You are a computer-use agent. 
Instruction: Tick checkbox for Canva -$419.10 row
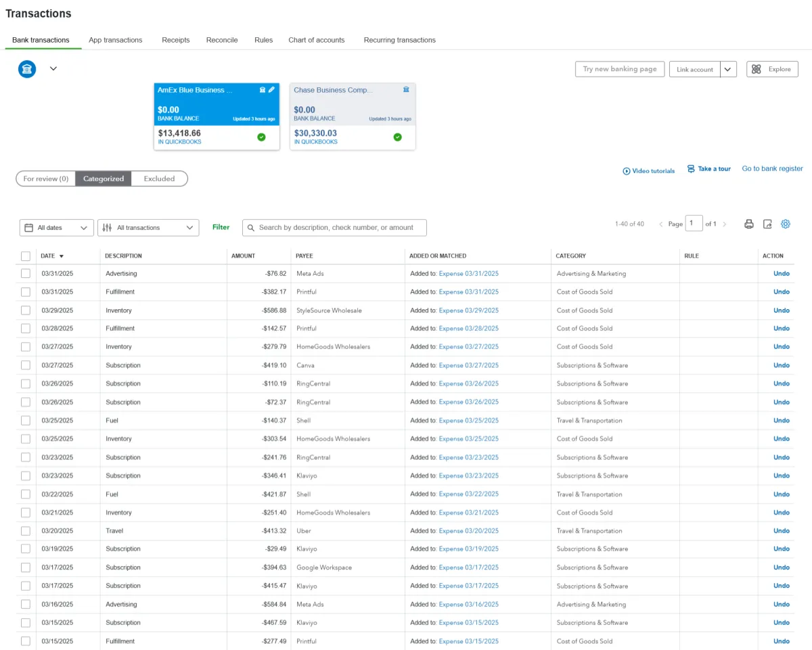point(26,365)
